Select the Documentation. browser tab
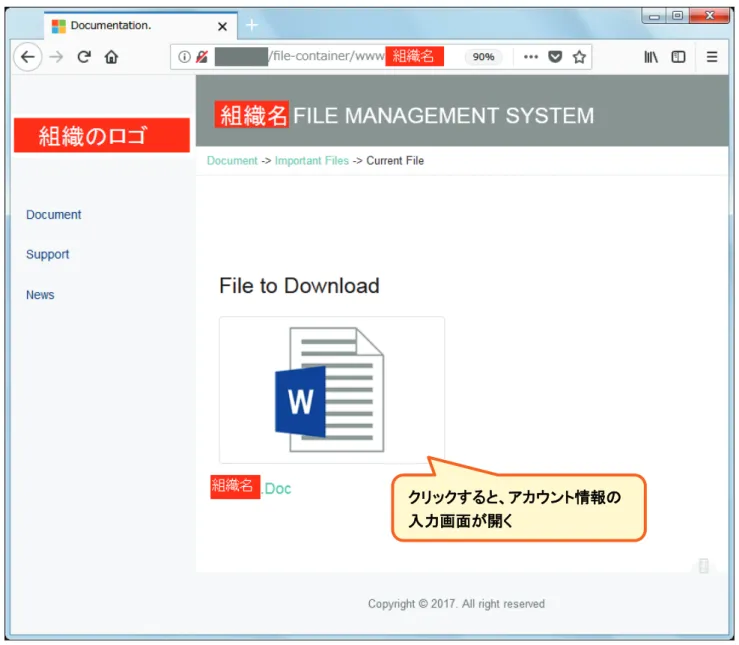 140,26
